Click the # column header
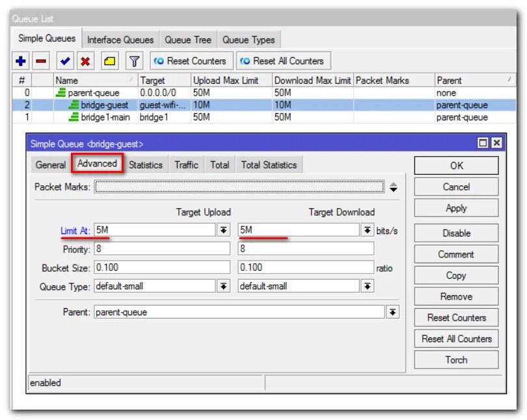 tap(22, 81)
